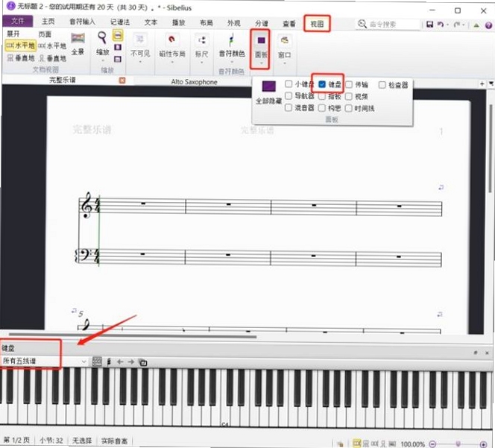Click the fit two pages zoom icon
This screenshot has height=448, width=495.
(x=118, y=59)
